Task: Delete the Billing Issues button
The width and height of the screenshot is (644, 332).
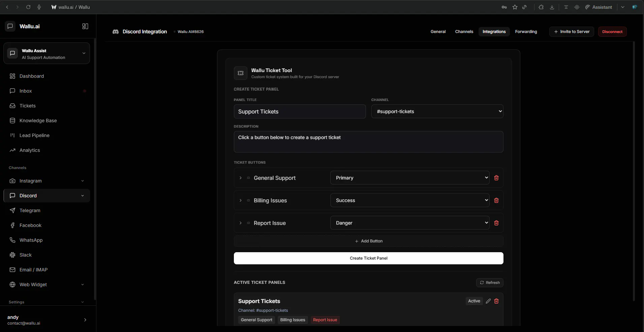Action: click(496, 200)
